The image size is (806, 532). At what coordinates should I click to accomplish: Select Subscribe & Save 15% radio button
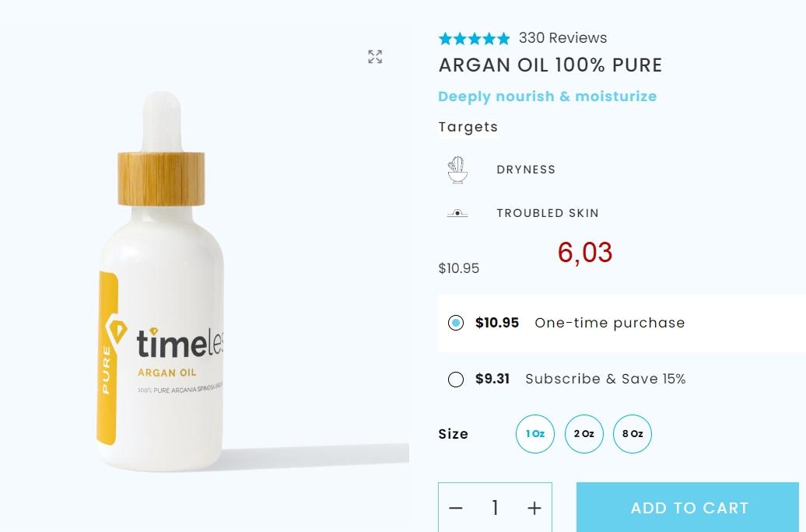tap(455, 380)
